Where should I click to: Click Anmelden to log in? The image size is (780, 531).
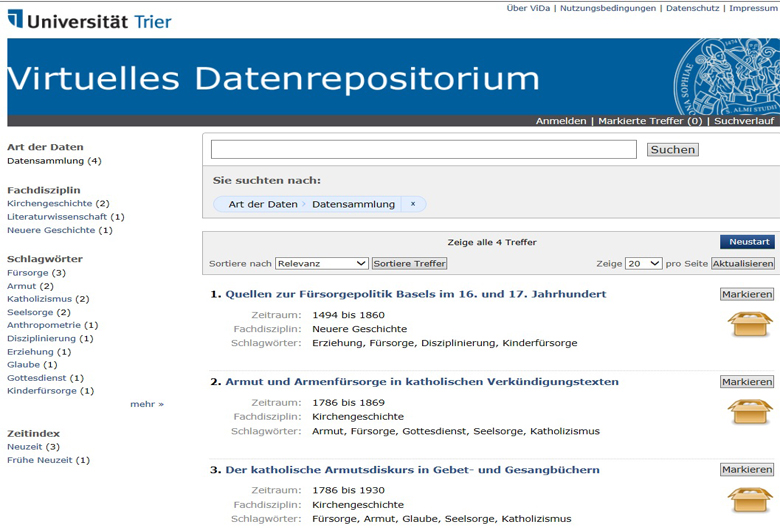point(561,121)
